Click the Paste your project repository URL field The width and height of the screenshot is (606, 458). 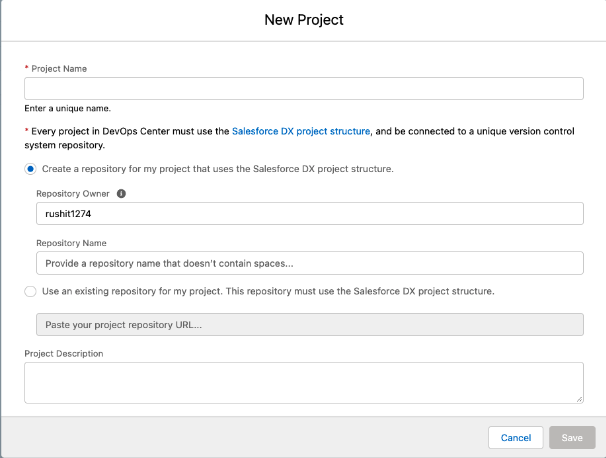(x=310, y=325)
